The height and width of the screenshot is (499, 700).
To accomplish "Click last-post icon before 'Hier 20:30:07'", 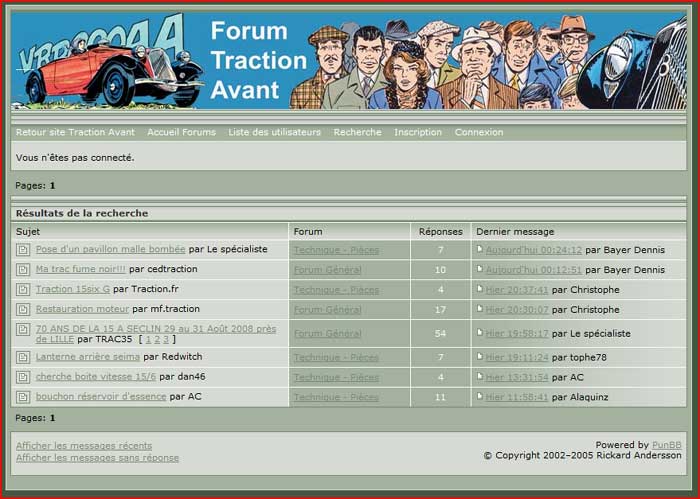I will click(x=480, y=308).
